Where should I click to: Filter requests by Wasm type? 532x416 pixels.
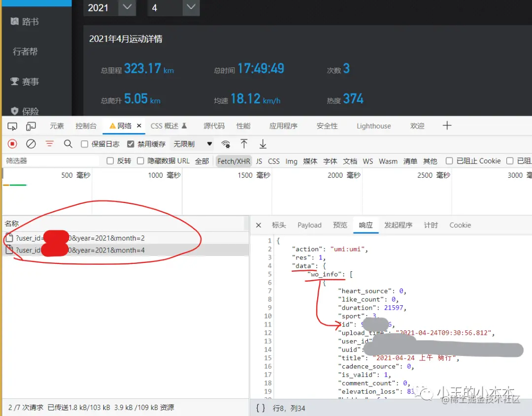click(x=388, y=161)
